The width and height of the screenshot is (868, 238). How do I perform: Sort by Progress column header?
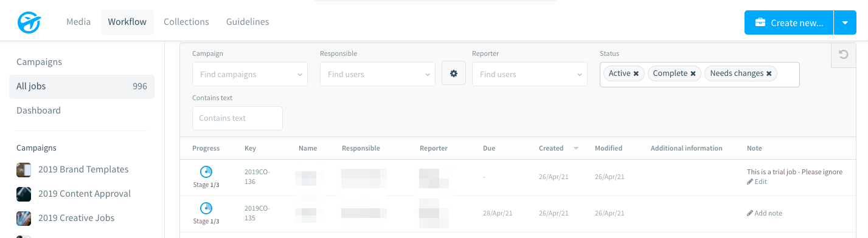point(206,148)
